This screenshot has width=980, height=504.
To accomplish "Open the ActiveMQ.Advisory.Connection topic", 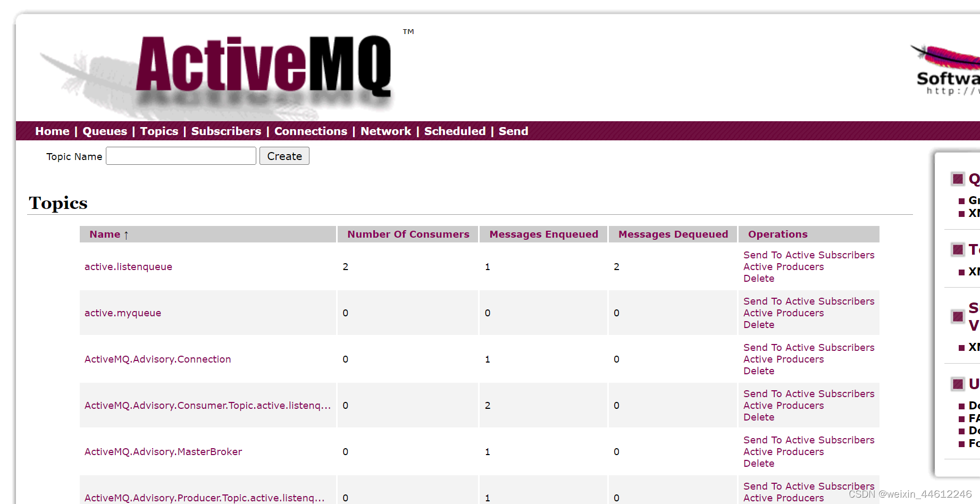I will point(158,359).
